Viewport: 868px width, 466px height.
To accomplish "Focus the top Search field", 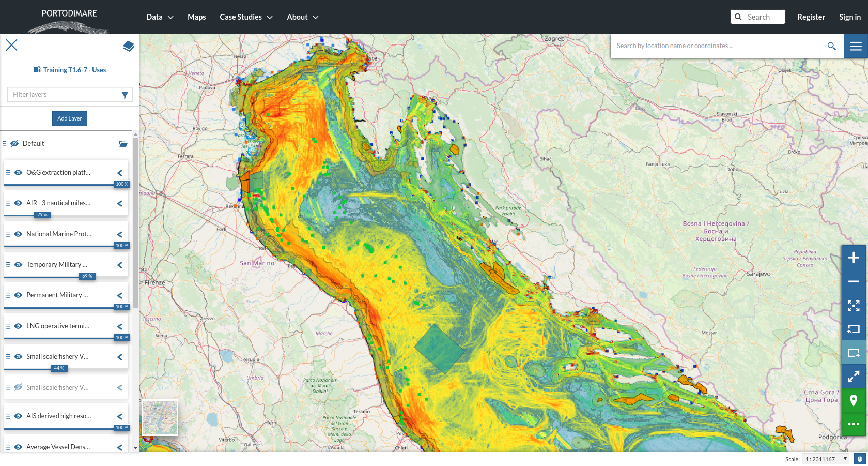I will coord(758,17).
